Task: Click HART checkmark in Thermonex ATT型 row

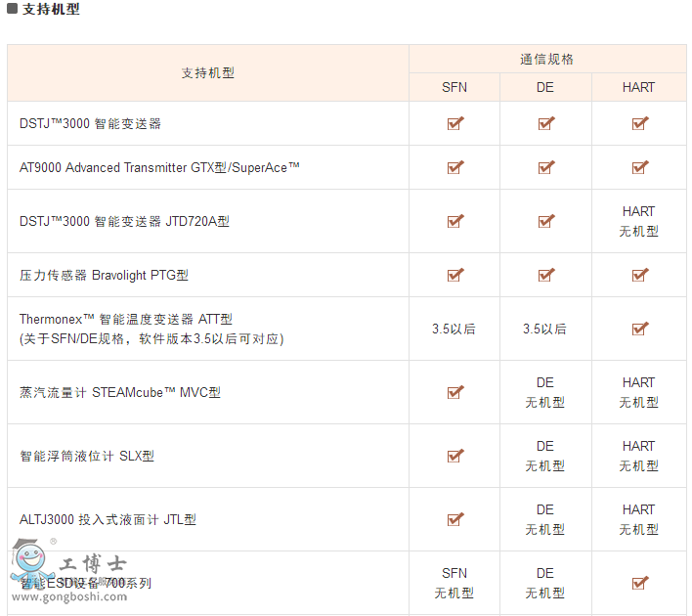Action: pyautogui.click(x=640, y=329)
